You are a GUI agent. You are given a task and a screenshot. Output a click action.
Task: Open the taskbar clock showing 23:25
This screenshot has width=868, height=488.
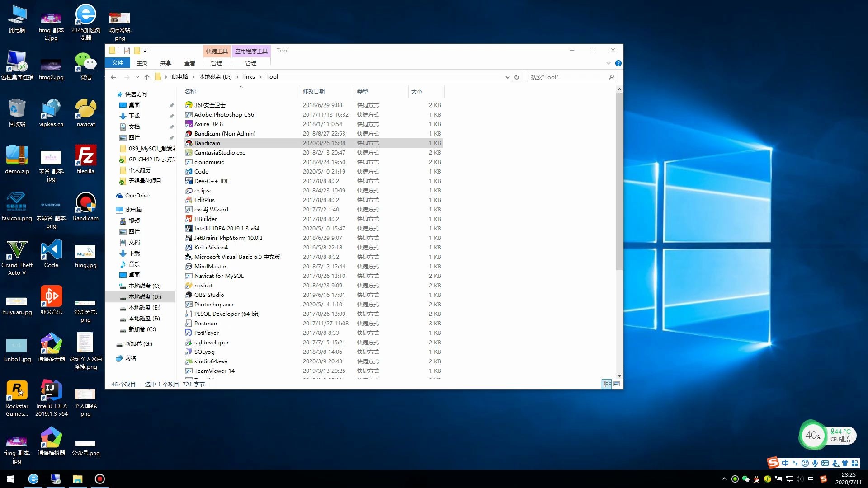[x=849, y=479]
